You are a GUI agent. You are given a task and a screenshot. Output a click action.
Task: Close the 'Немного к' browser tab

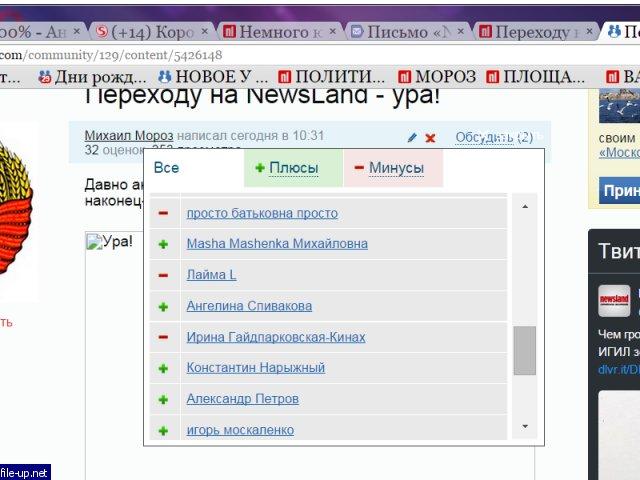333,31
